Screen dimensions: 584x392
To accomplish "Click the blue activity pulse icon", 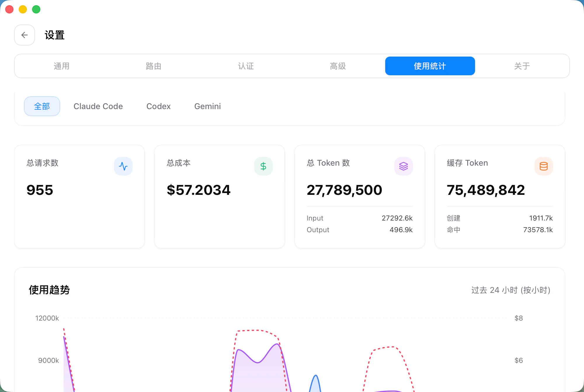I will tap(123, 166).
